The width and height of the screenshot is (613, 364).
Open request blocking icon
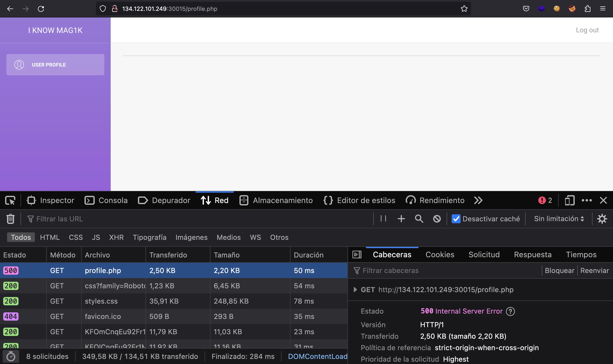(x=437, y=219)
